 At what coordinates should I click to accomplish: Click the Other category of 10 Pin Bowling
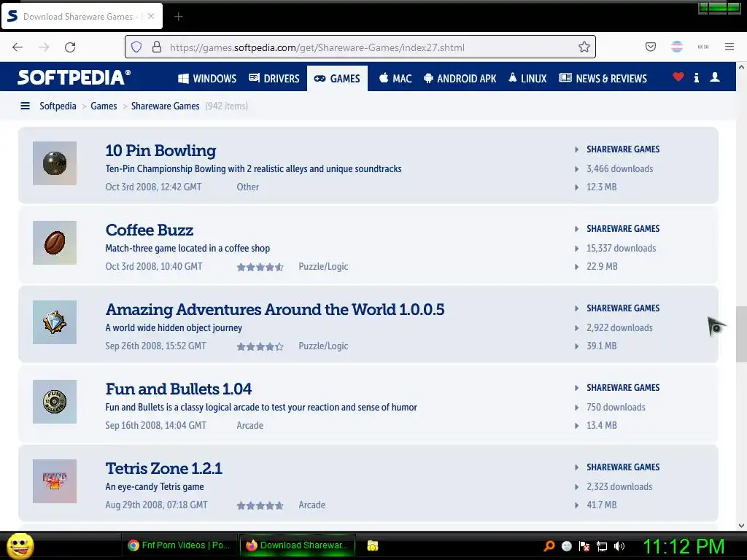pos(248,187)
